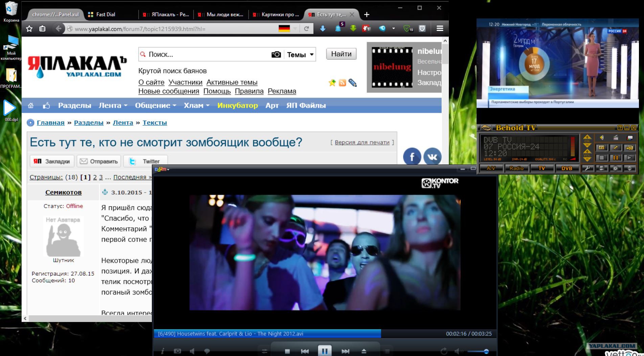Screen dimensions: 644x356
Task: Go back using the browser back arrow
Action: 59,29
